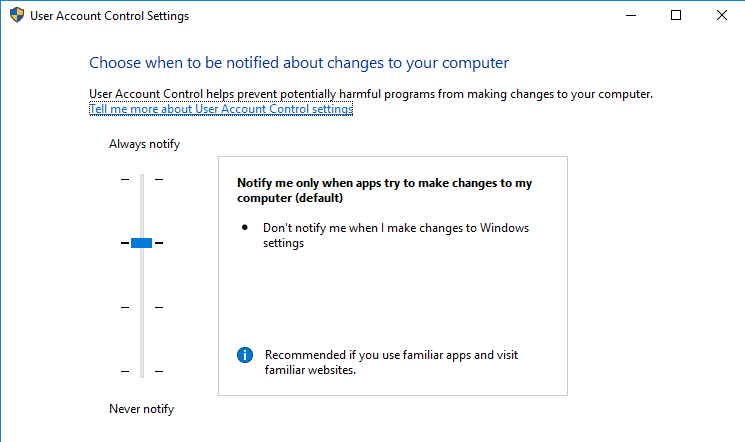
Task: Click the bullet text about Windows settings changes
Action: 396,235
